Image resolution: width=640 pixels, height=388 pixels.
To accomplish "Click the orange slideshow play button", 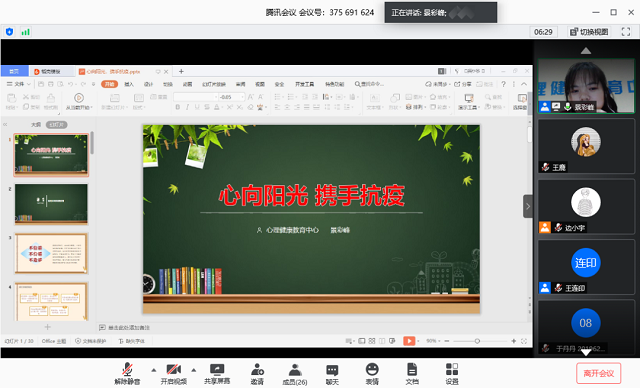I will pos(409,341).
